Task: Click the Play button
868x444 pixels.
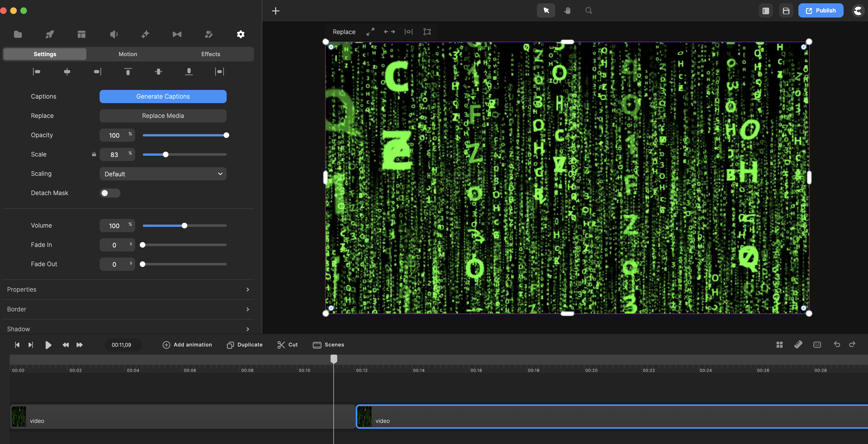Action: [48, 345]
